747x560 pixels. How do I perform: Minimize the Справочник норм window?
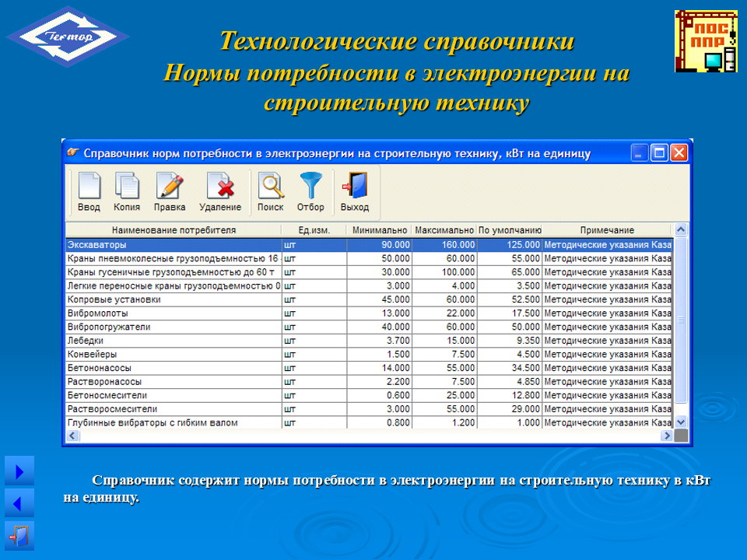click(640, 153)
